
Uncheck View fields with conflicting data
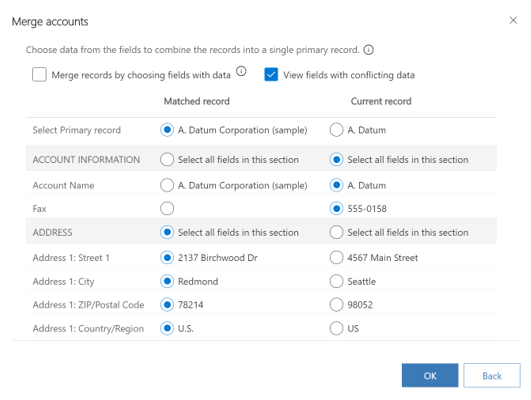point(271,75)
